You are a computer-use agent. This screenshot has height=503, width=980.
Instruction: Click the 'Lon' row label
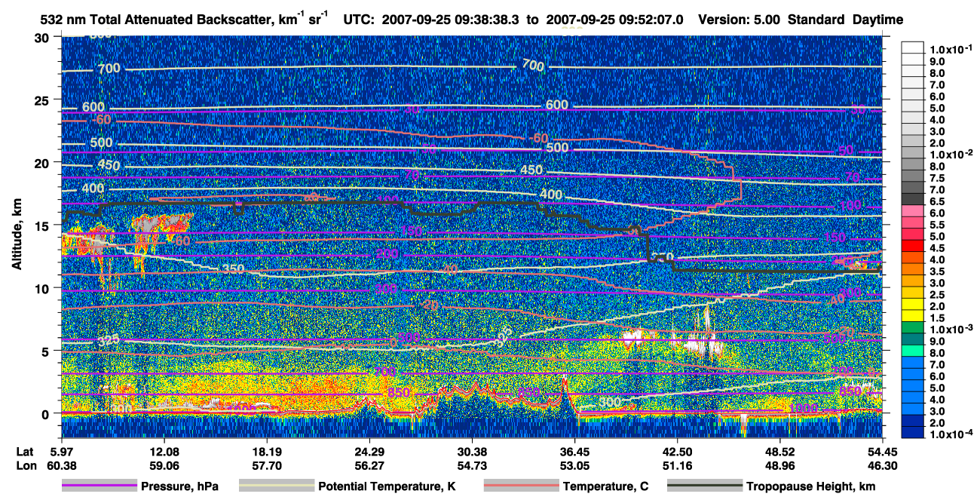[25, 465]
